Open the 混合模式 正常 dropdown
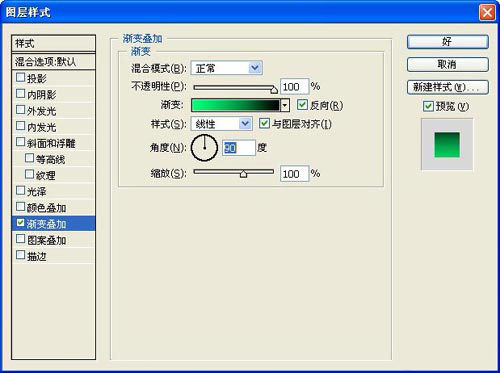This screenshot has height=373, width=500. (x=227, y=68)
